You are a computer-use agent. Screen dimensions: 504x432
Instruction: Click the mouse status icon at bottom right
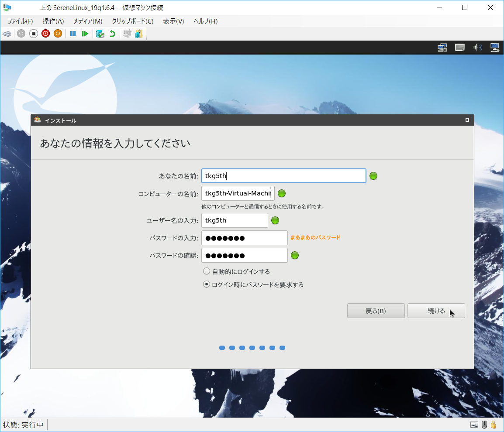[x=484, y=425]
